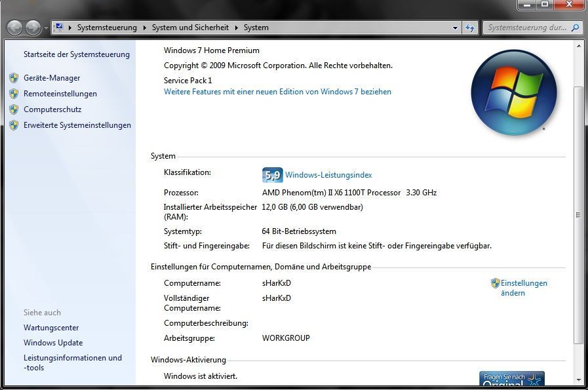Viewport: 588px width, 390px height.
Task: Open Wartungscenter
Action: tap(51, 328)
